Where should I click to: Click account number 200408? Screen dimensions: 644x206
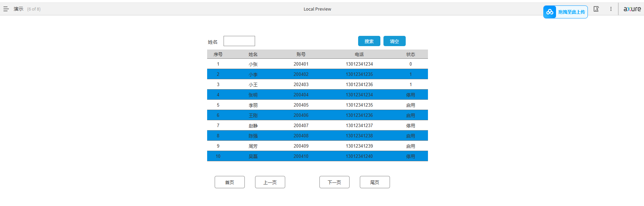[301, 136]
